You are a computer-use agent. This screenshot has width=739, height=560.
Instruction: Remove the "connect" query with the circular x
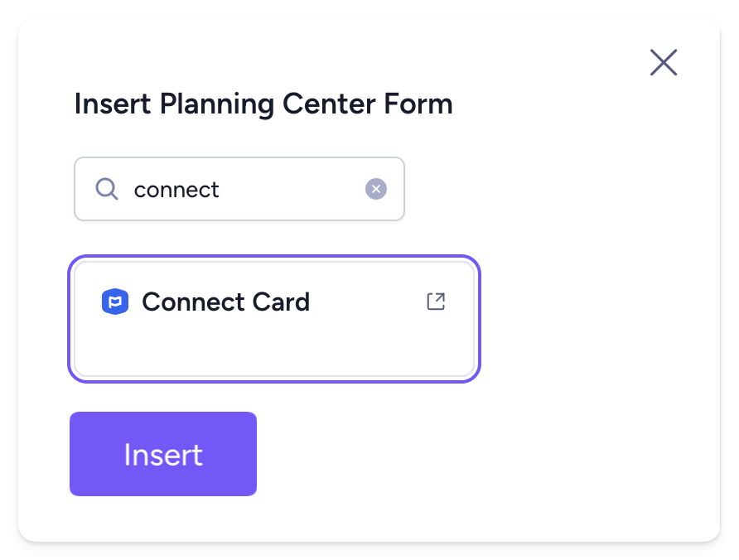click(x=376, y=190)
